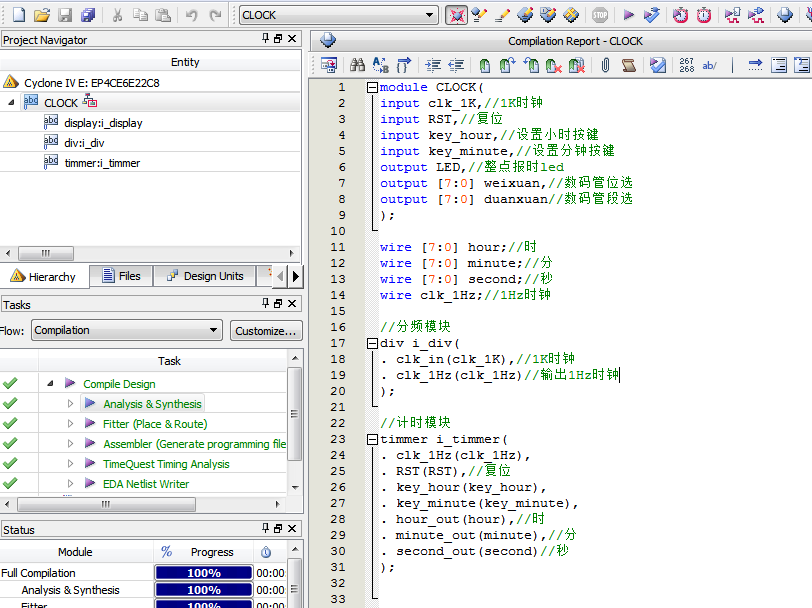This screenshot has height=608, width=812.
Task: Collapse the module CLOCK code block
Action: tap(372, 87)
